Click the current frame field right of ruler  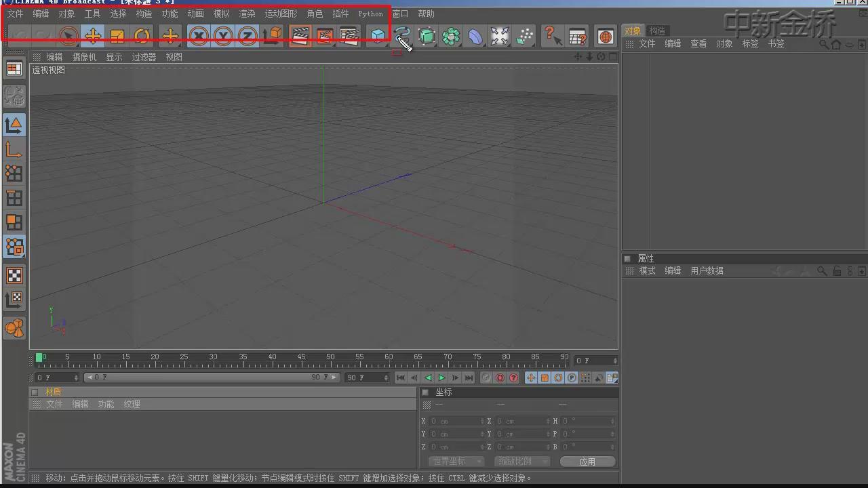coord(596,361)
